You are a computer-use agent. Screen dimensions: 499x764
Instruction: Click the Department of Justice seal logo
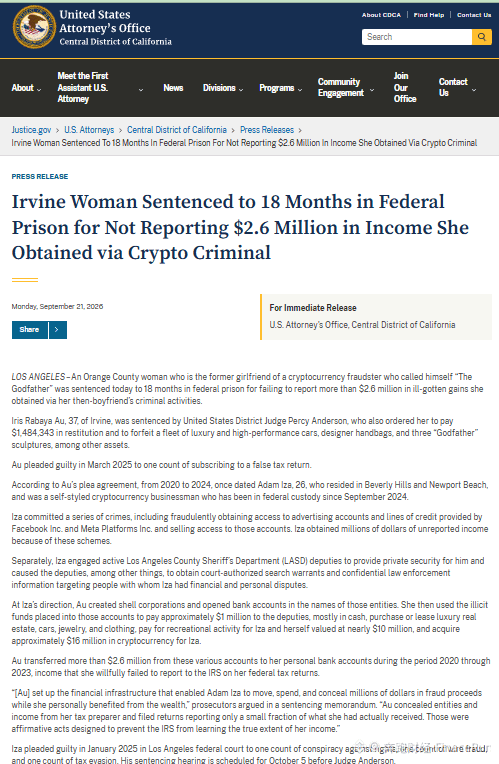[34, 27]
